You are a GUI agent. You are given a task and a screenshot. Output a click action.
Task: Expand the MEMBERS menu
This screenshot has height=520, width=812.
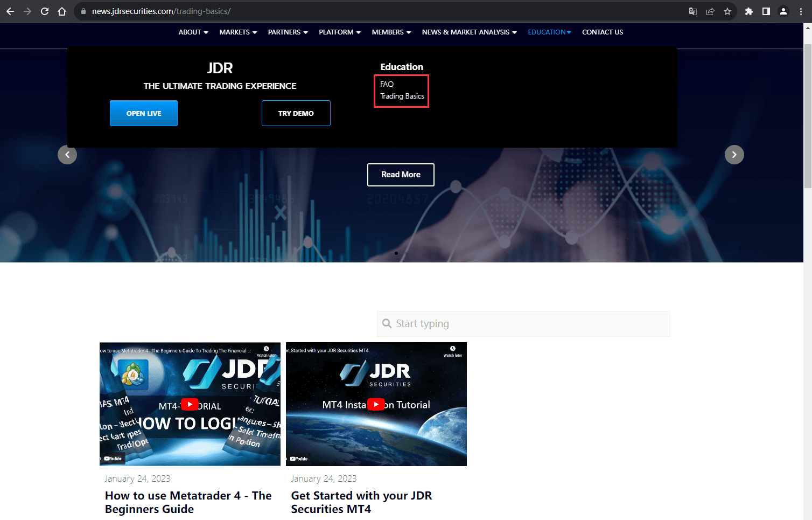click(x=391, y=32)
